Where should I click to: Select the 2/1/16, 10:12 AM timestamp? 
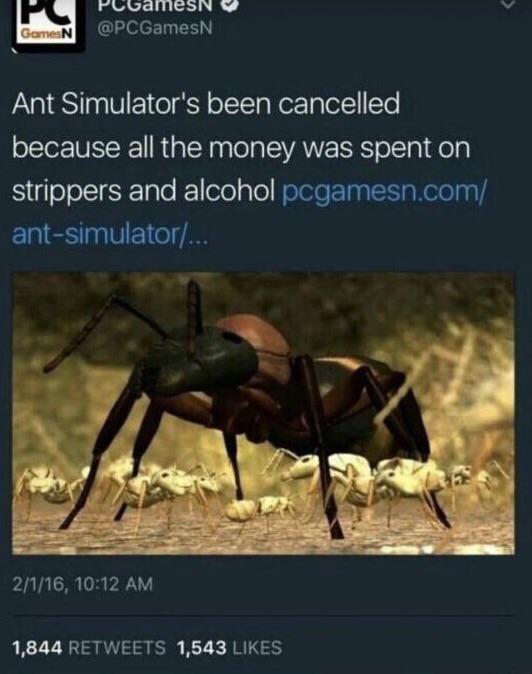pos(83,584)
